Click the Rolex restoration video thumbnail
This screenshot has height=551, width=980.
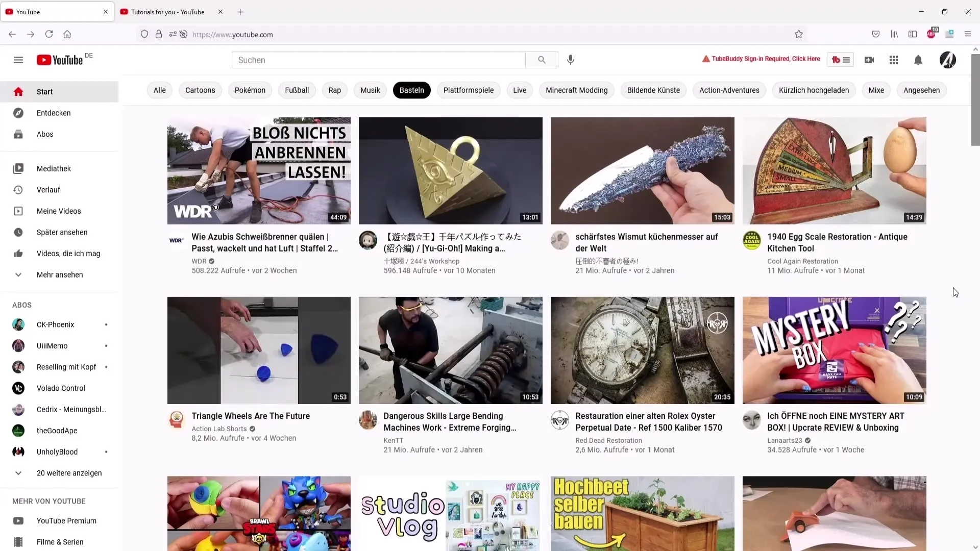[642, 350]
